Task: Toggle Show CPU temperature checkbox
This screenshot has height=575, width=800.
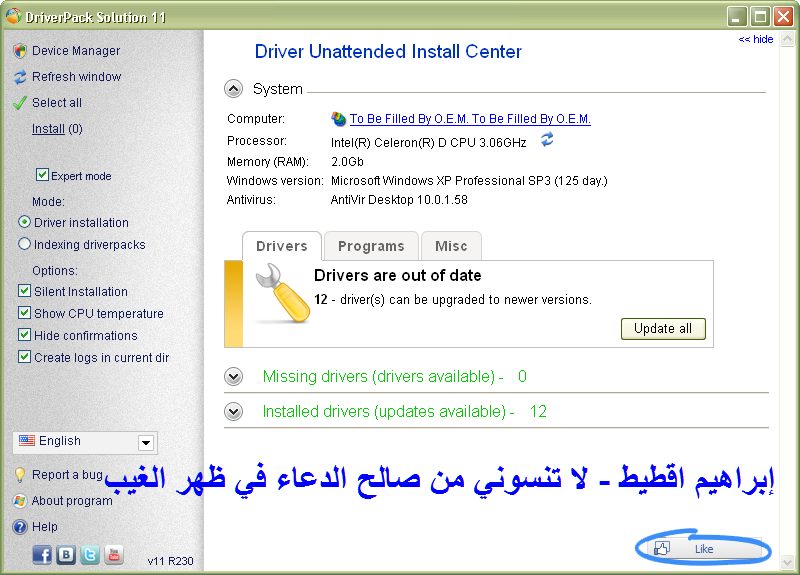Action: point(24,312)
